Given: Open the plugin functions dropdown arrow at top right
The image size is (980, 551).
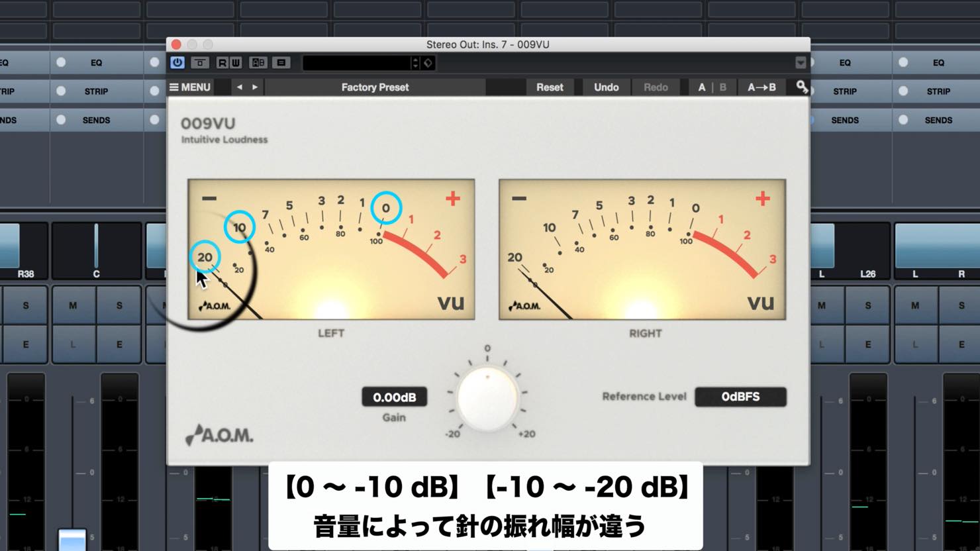Looking at the screenshot, I should tap(801, 62).
